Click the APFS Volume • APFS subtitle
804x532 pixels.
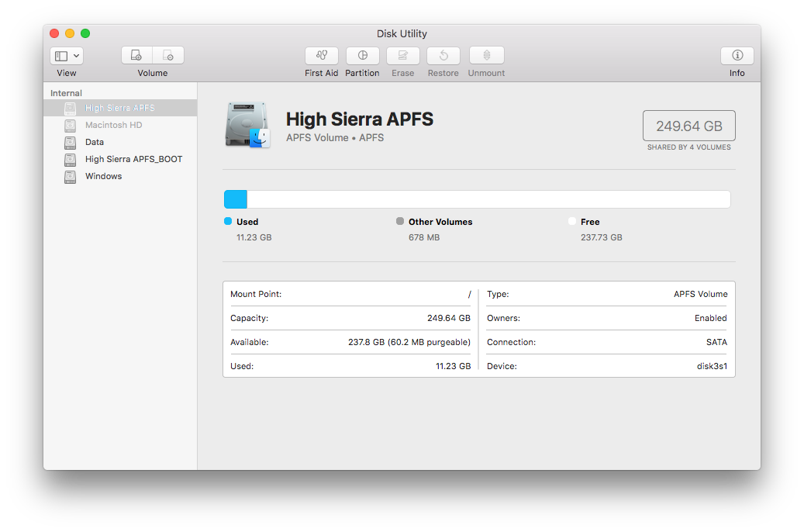(335, 137)
